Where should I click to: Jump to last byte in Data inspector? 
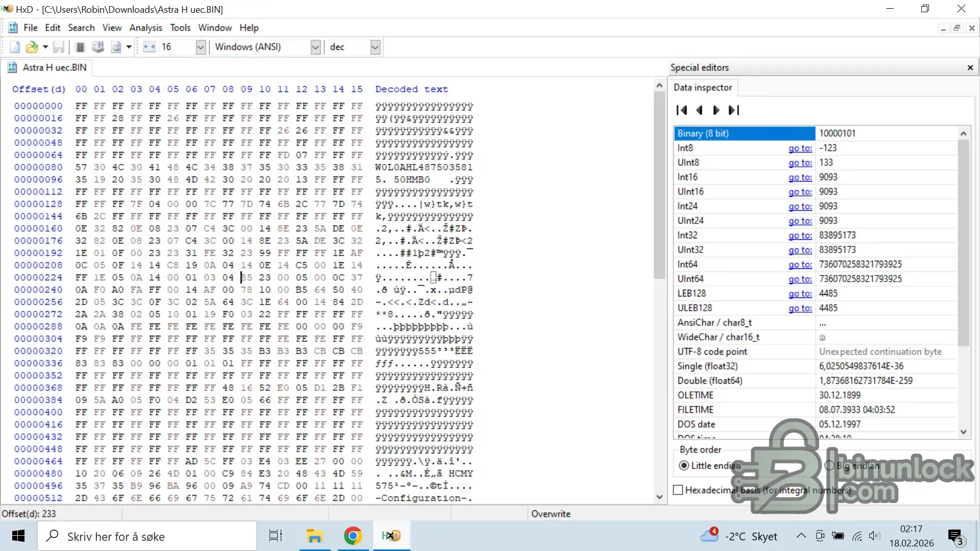[734, 110]
